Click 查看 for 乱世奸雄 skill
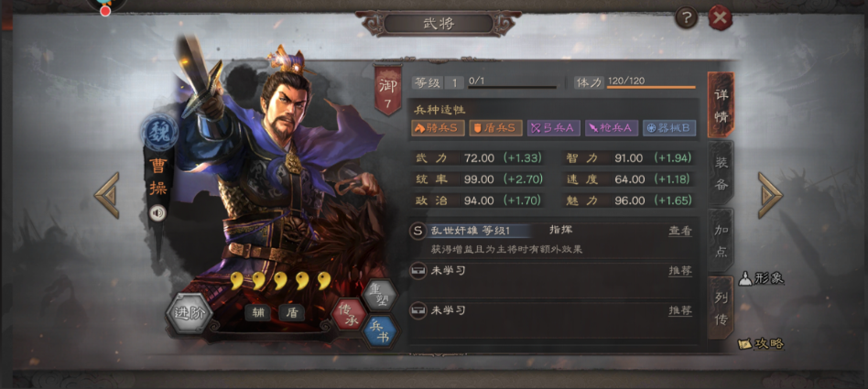The height and width of the screenshot is (389, 868). [680, 232]
